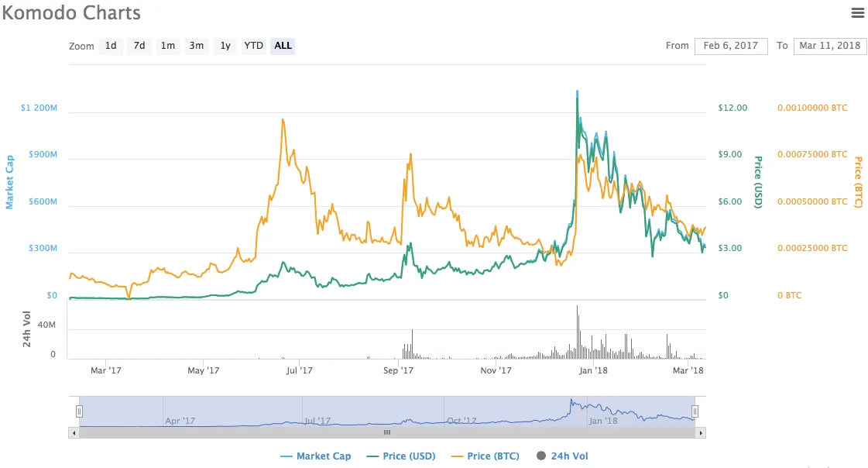The width and height of the screenshot is (868, 468).
Task: Click the Price (USD) vertical axis title
Action: click(x=758, y=182)
